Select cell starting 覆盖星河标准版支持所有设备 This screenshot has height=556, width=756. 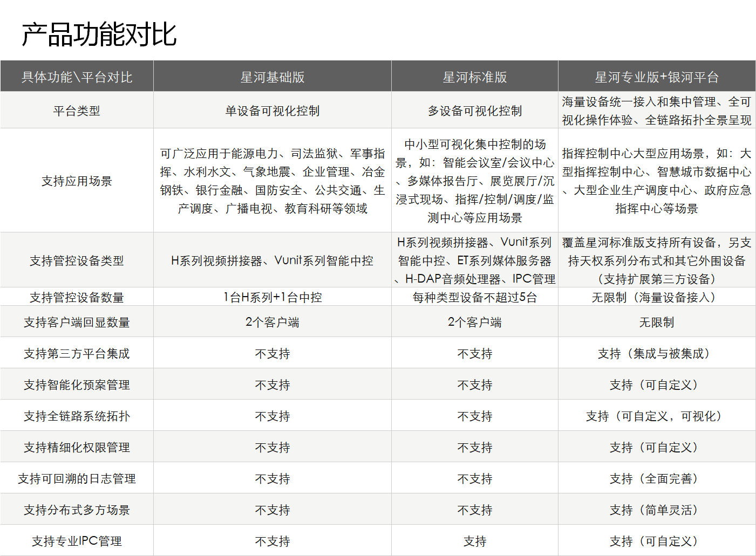point(657,261)
